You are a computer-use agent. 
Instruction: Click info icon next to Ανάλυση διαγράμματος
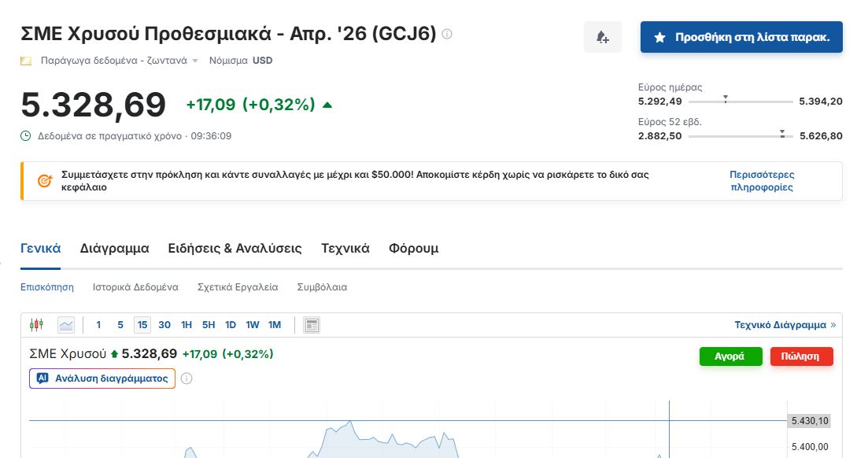pyautogui.click(x=187, y=379)
